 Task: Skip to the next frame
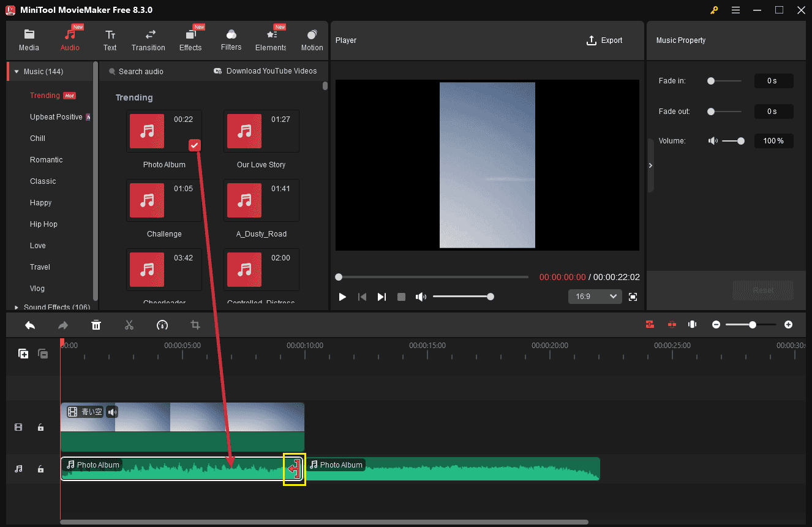tap(382, 297)
